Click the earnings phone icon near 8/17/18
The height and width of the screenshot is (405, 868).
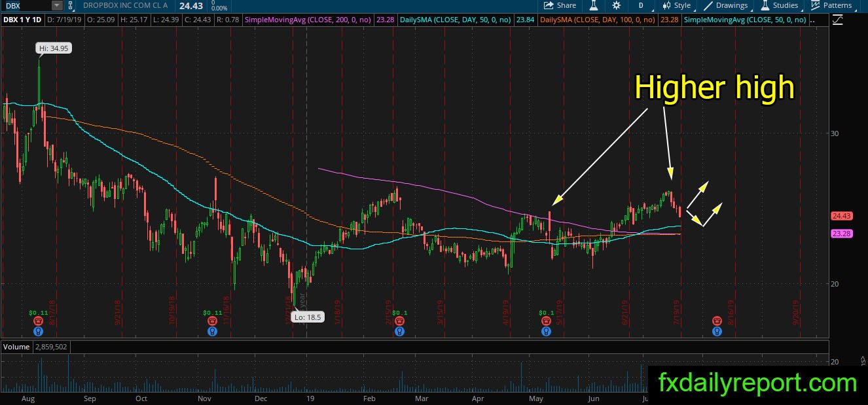click(38, 321)
